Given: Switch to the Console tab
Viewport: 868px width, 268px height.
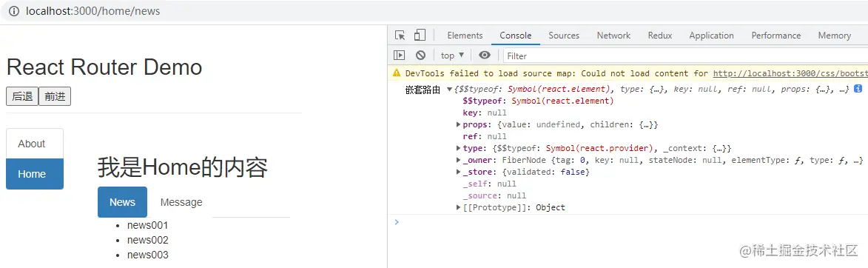Looking at the screenshot, I should coord(515,36).
